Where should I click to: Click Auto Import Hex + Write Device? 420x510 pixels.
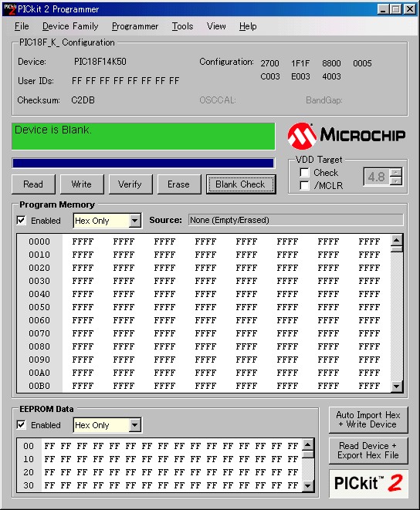pyautogui.click(x=368, y=420)
